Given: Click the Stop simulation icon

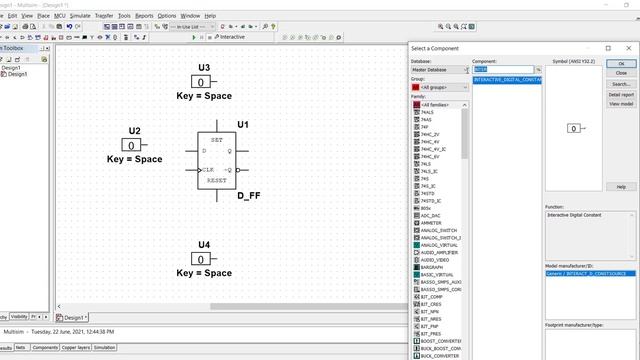Looking at the screenshot, I should [209, 37].
